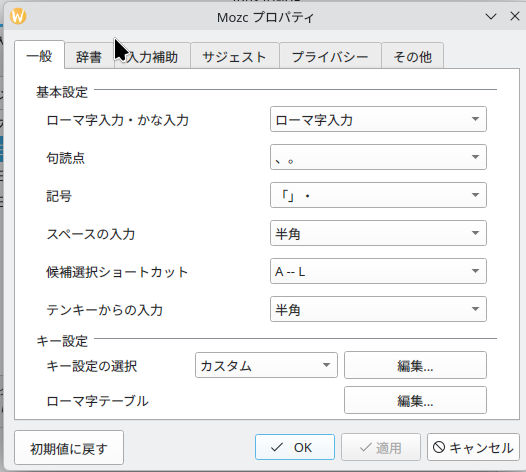The image size is (526, 472).
Task: Click 編集 button for ローマ字テーブル
Action: (x=415, y=400)
